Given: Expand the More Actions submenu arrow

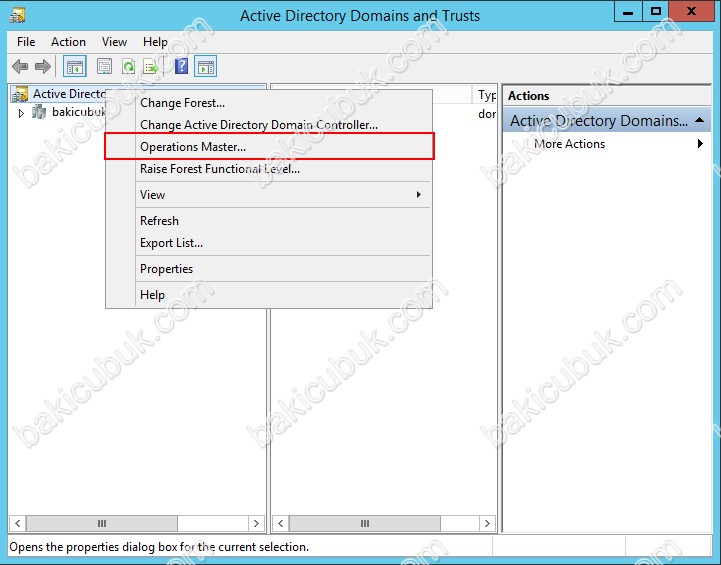Looking at the screenshot, I should pyautogui.click(x=700, y=144).
